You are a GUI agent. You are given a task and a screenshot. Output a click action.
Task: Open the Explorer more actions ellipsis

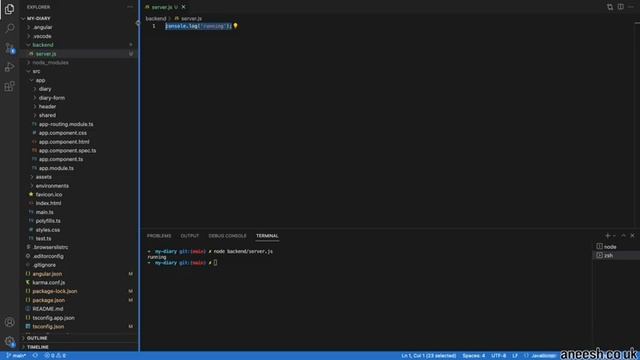point(130,7)
